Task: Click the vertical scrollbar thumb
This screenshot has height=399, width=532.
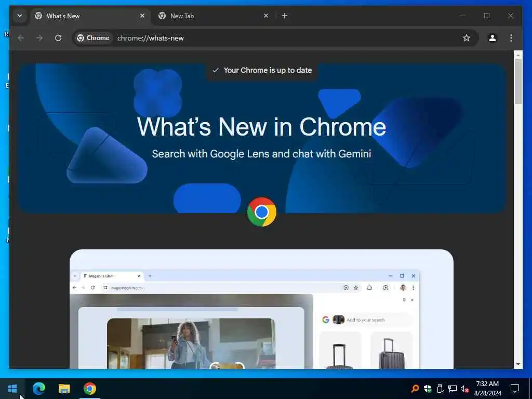Action: [x=518, y=82]
